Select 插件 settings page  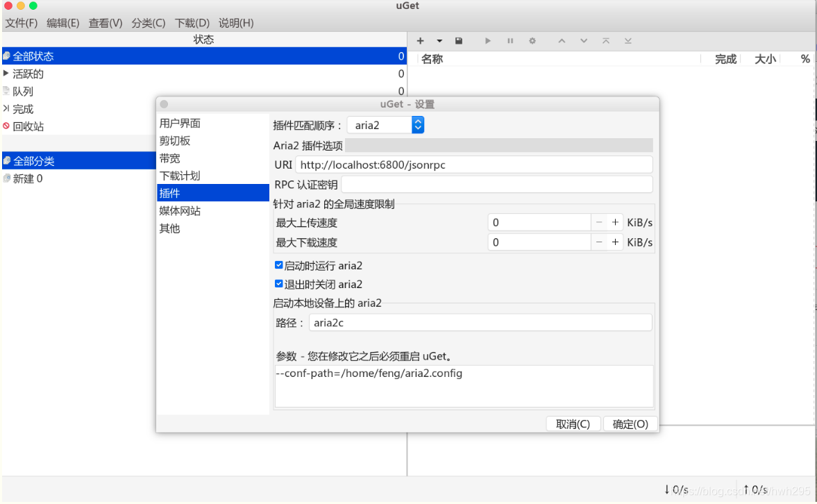click(212, 193)
